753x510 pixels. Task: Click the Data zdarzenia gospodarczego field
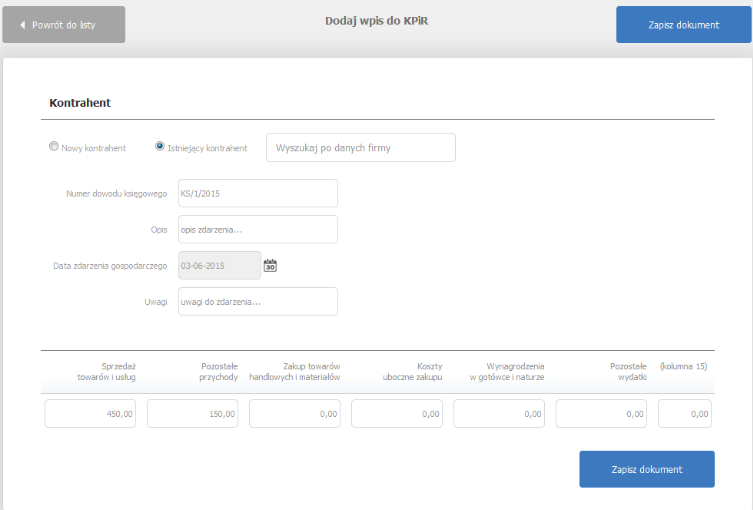click(219, 265)
